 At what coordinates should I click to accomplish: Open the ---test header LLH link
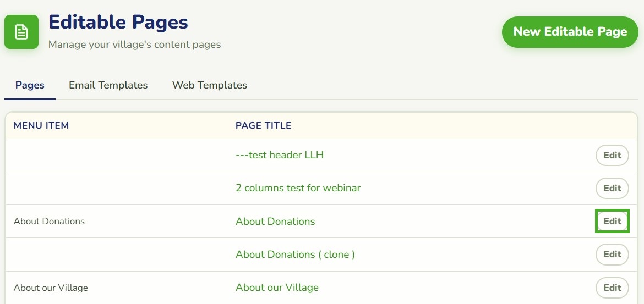tap(280, 155)
